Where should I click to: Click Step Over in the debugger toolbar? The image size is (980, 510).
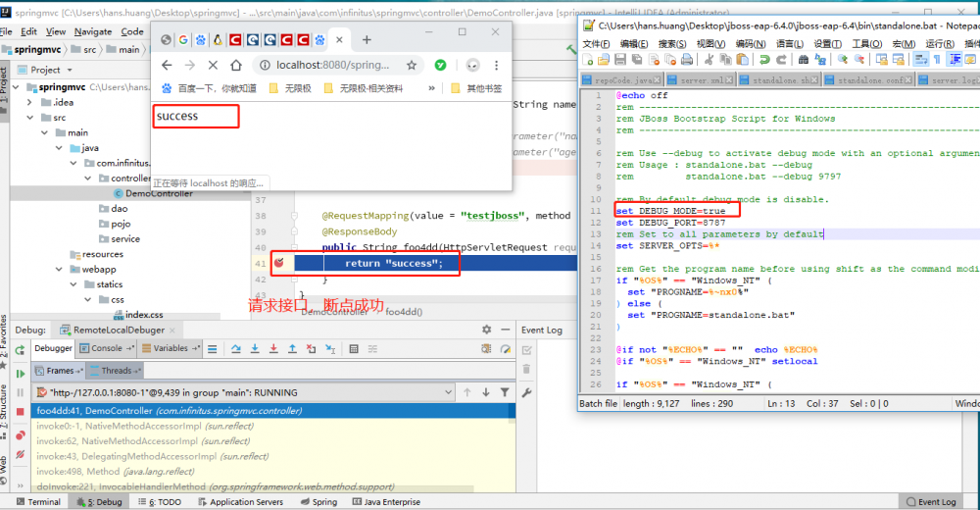pyautogui.click(x=235, y=348)
